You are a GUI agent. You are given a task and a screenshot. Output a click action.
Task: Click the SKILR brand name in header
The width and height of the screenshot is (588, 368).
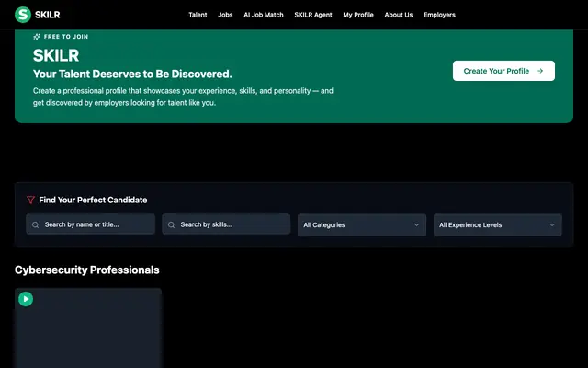click(47, 15)
